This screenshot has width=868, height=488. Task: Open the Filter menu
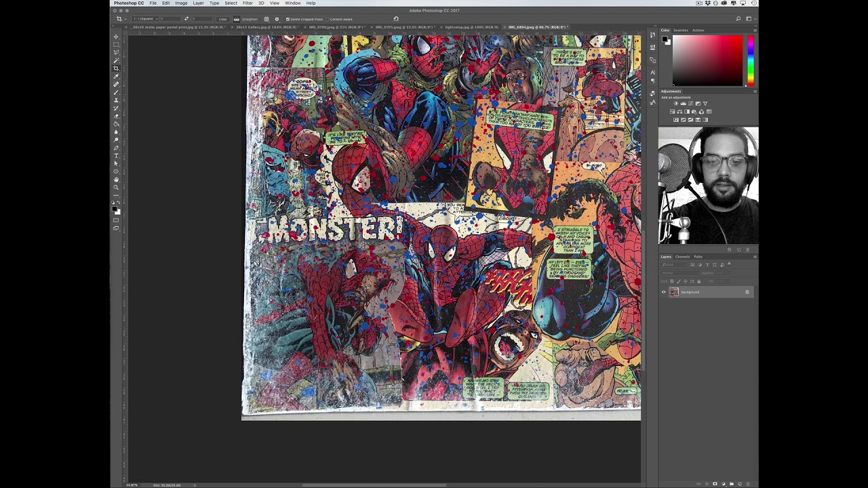click(248, 3)
